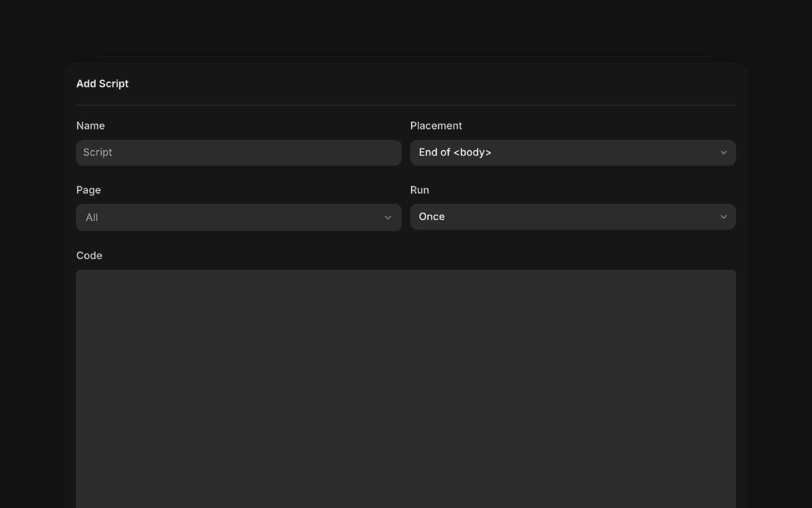
Task: Click the Run dropdown chevron arrow
Action: pyautogui.click(x=724, y=216)
